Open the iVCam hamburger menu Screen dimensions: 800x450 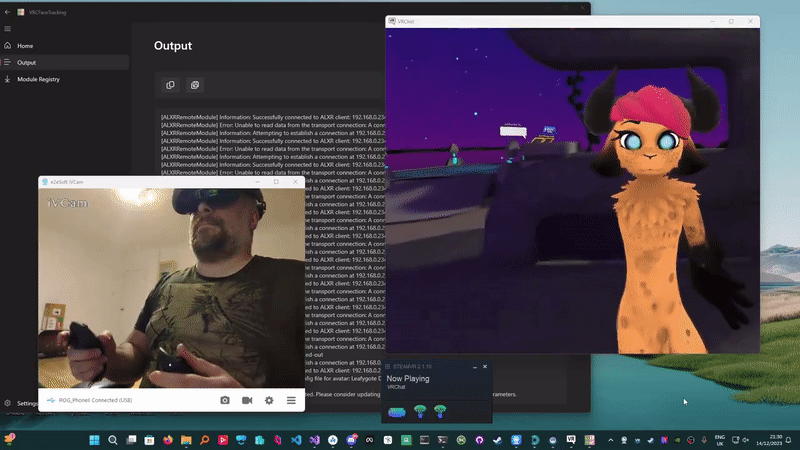coord(291,400)
